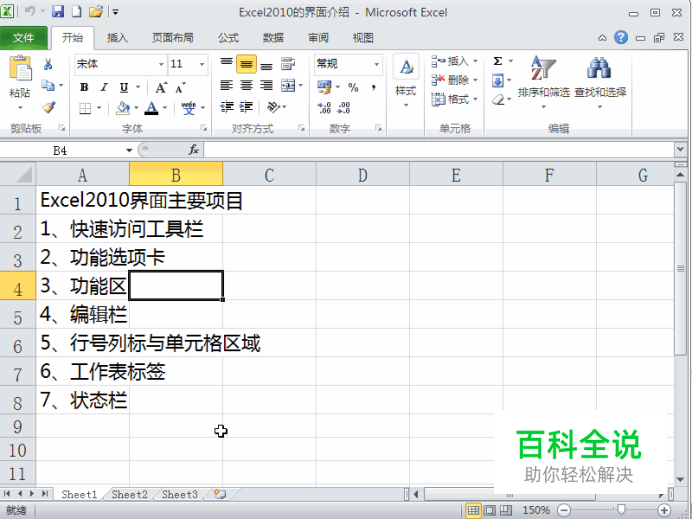
Task: Click the AutoSum sigma icon
Action: [498, 61]
